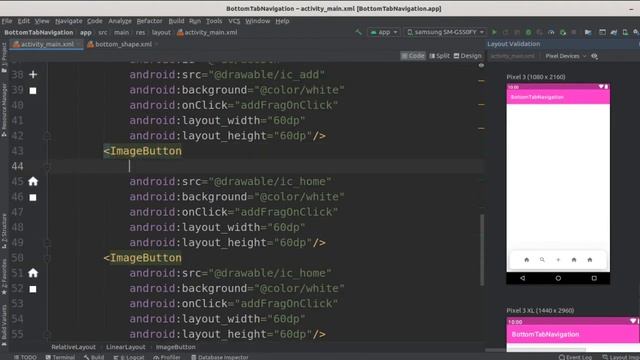Tap the recents square in Pixel 3 preview
Image resolution: width=640 pixels, height=360 pixels.
click(x=594, y=278)
